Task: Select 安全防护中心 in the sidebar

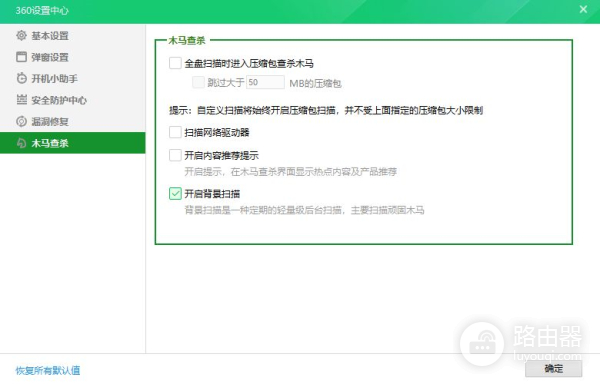Action: pyautogui.click(x=73, y=100)
